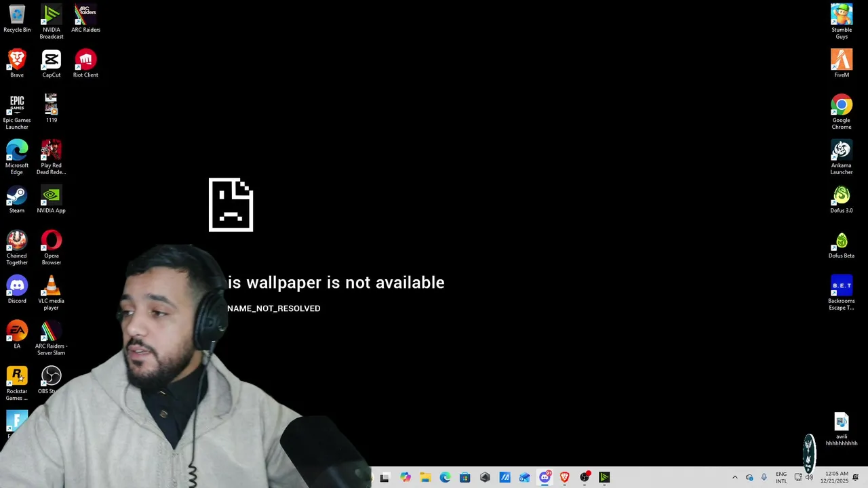868x488 pixels.
Task: Select the ARC Raiders - Server Slam shortcut
Action: point(52,338)
